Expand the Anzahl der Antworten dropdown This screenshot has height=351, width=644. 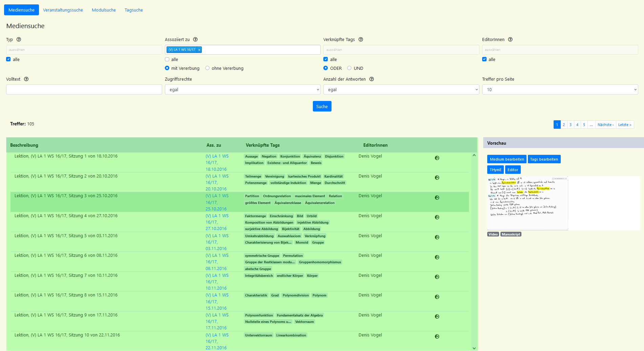401,89
